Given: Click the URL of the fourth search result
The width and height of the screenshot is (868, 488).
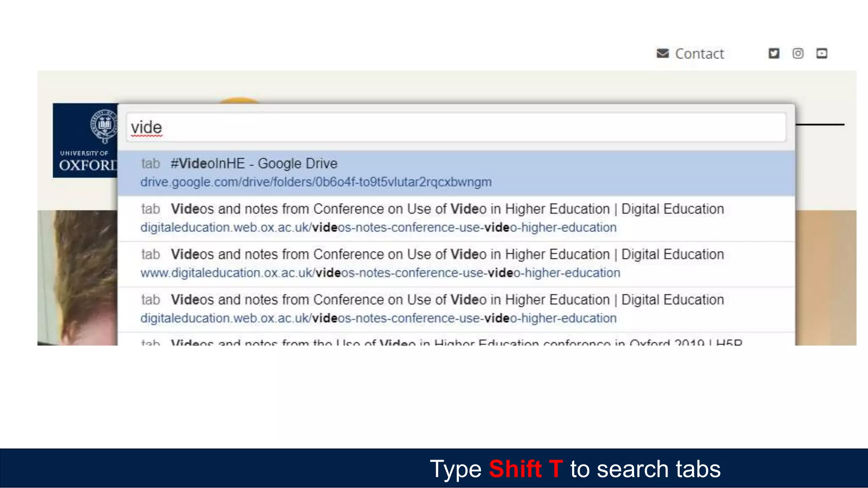Looking at the screenshot, I should click(x=378, y=319).
